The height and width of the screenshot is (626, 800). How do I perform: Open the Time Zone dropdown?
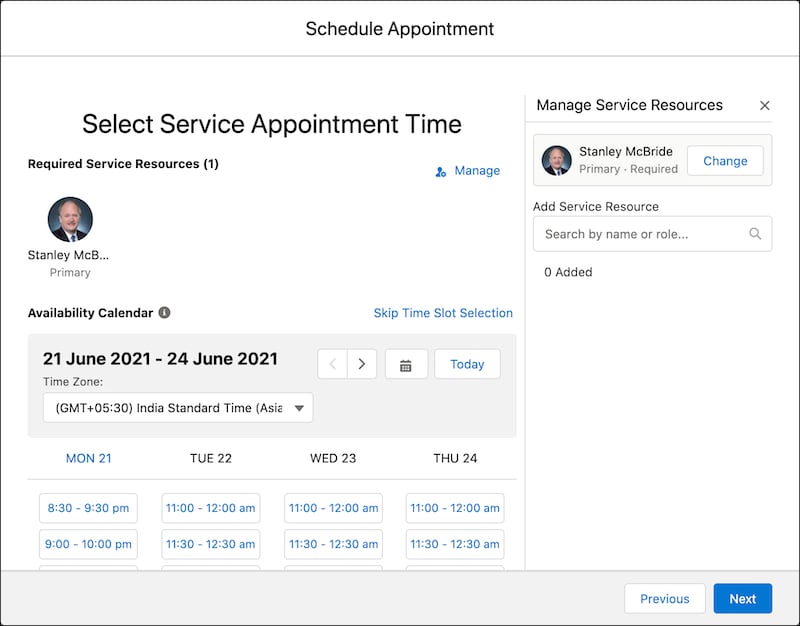tap(178, 408)
